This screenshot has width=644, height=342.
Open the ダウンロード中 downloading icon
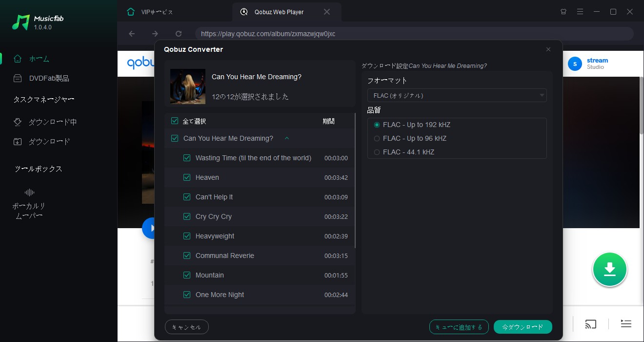[18, 122]
